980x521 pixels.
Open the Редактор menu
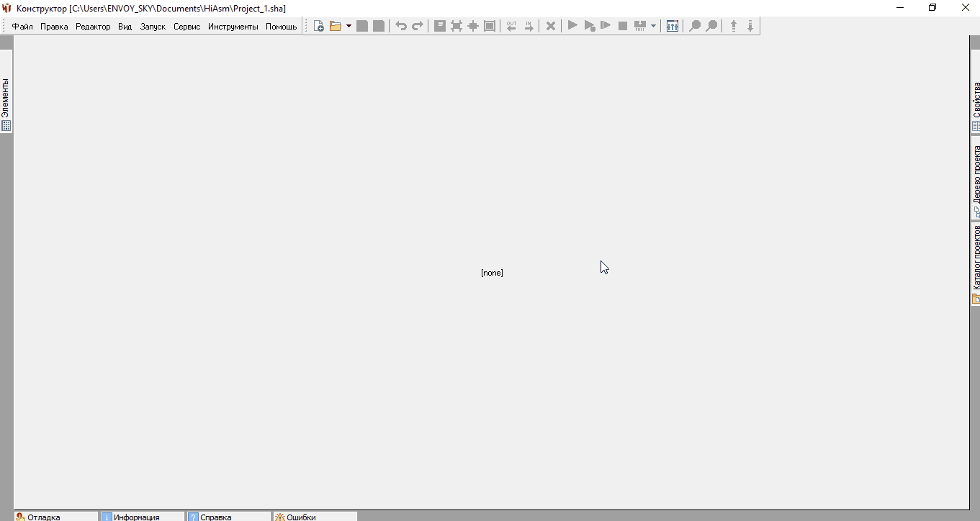point(93,27)
